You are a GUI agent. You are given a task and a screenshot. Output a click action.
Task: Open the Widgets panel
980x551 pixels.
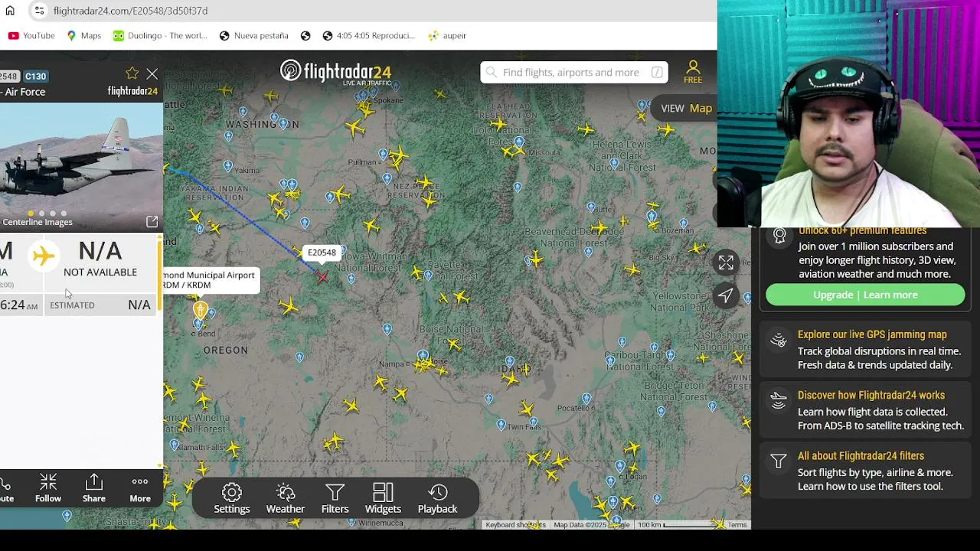pyautogui.click(x=383, y=498)
